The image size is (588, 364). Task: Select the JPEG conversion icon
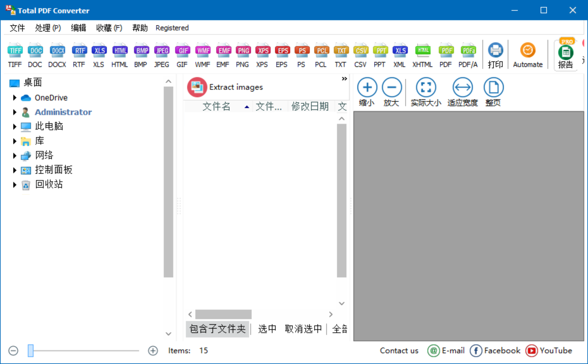point(161,55)
